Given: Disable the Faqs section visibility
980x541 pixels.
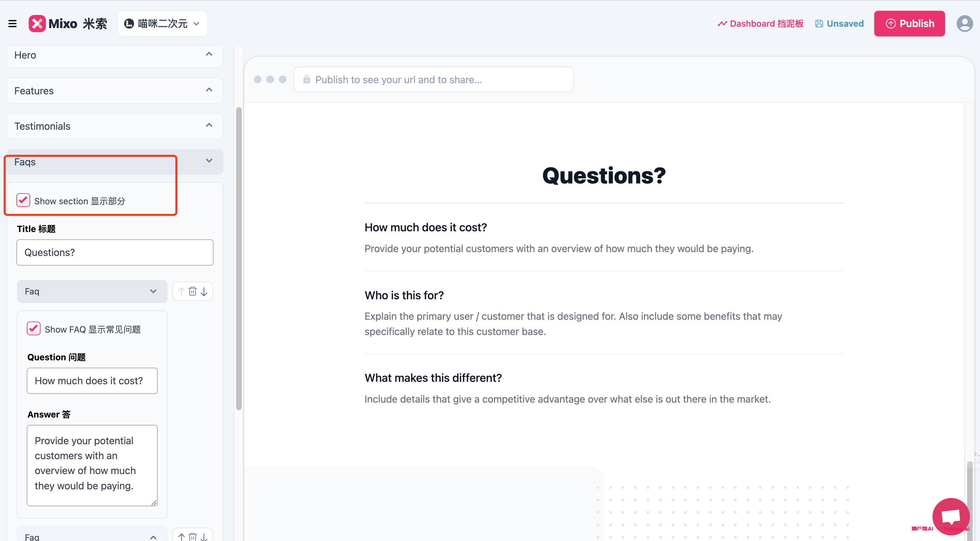Looking at the screenshot, I should 24,200.
